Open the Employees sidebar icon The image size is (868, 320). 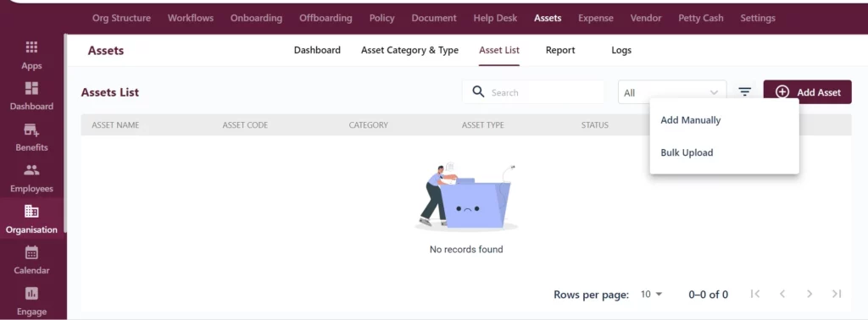click(31, 169)
